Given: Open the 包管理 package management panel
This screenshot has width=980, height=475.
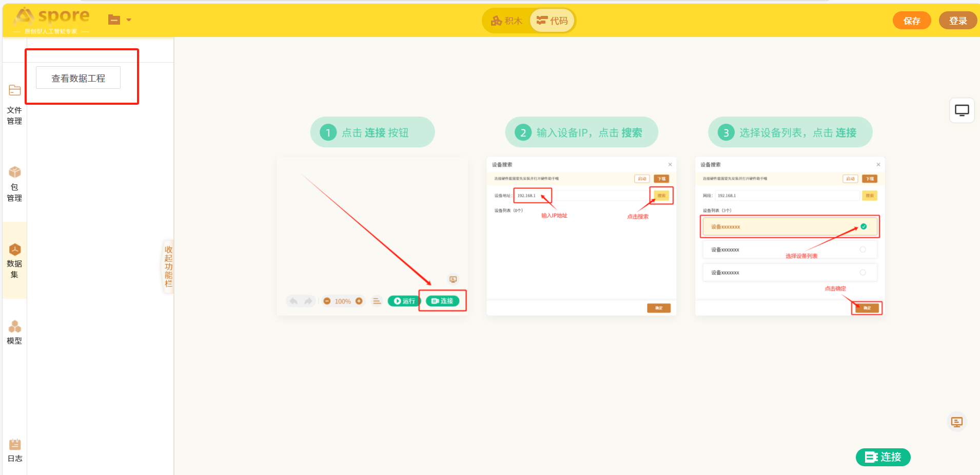Looking at the screenshot, I should (x=14, y=183).
